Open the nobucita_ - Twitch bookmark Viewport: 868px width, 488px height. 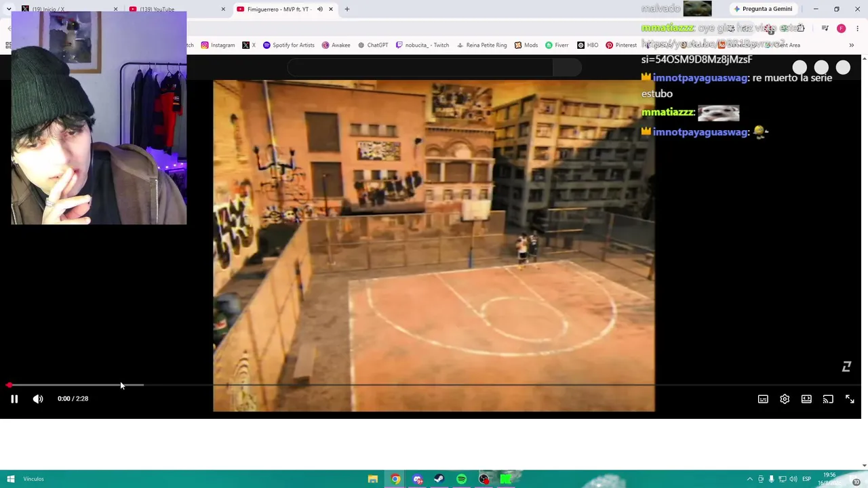click(x=422, y=45)
